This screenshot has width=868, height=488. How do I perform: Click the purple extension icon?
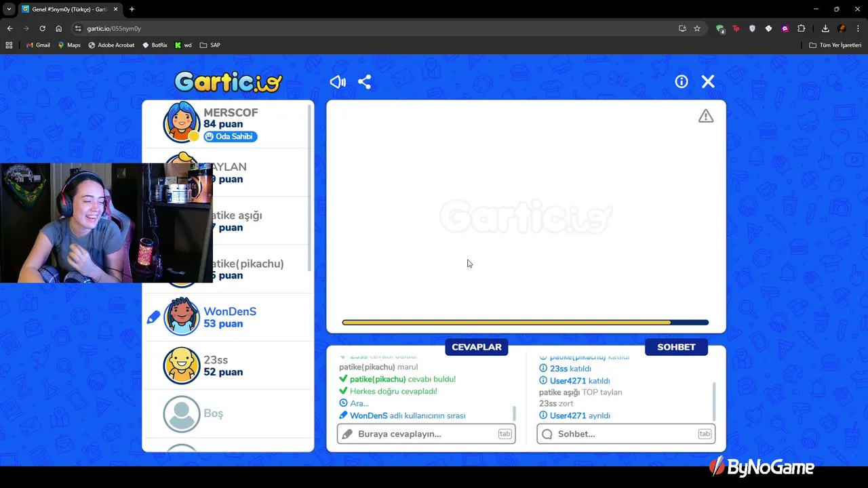(x=785, y=28)
